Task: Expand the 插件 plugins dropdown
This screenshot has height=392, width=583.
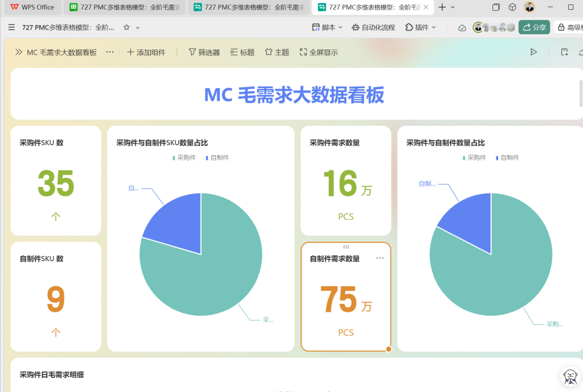Action: click(420, 27)
